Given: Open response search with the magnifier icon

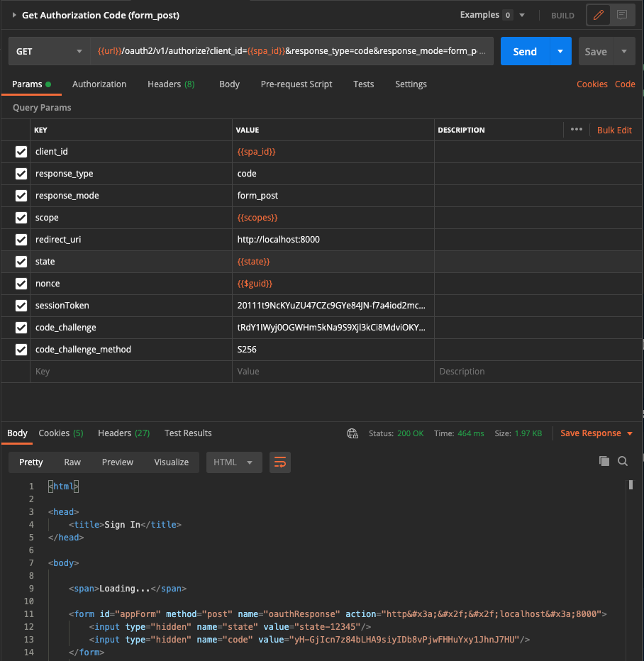Looking at the screenshot, I should pos(622,460).
